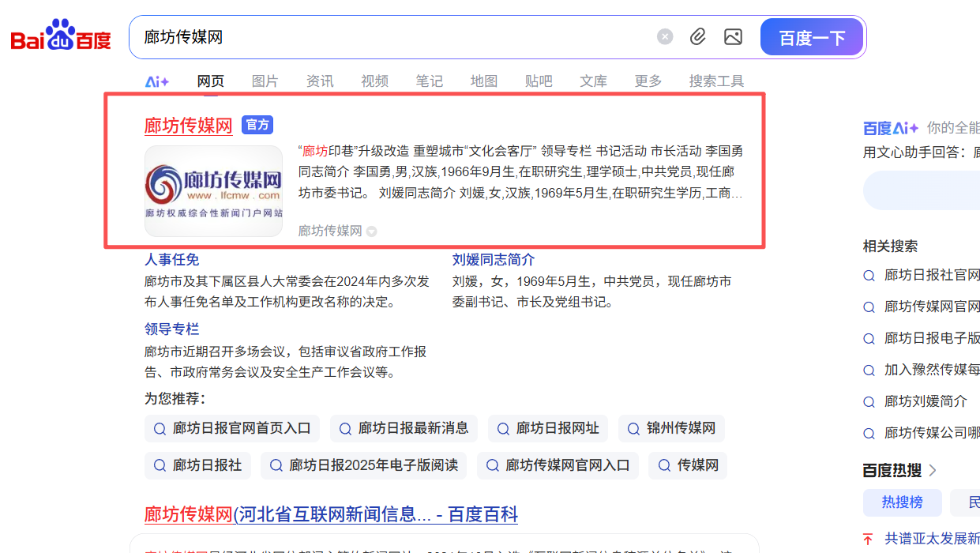The image size is (980, 553).
Task: Click the magnifier icon beside 廊坊日报社官网
Action: [x=869, y=274]
